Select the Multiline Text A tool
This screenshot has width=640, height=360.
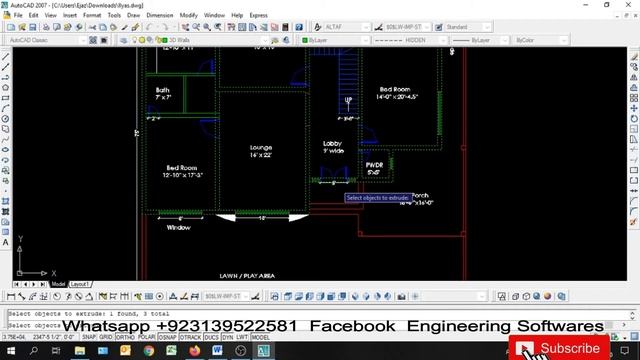(5, 242)
